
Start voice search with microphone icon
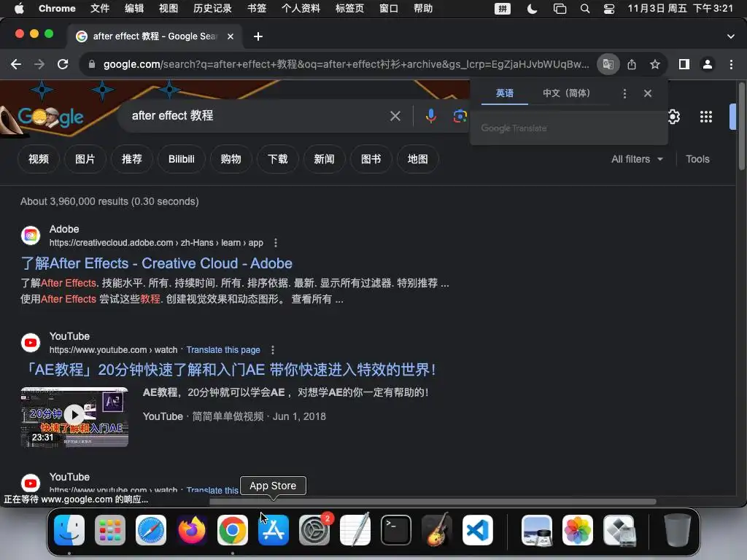(x=430, y=116)
